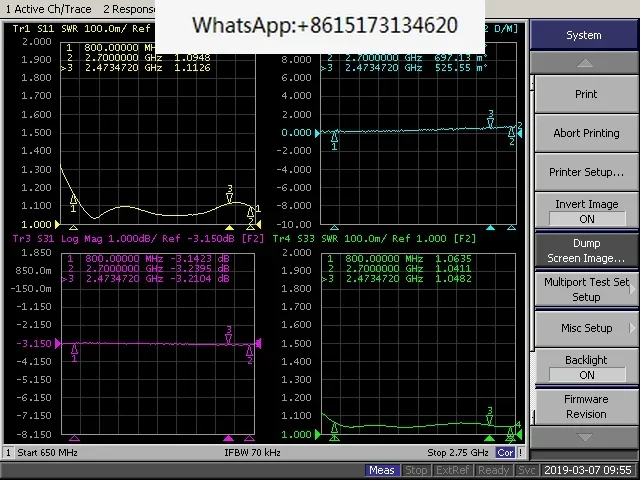Click the Meas status indicator
Screen dimensions: 640x480
pos(381,470)
